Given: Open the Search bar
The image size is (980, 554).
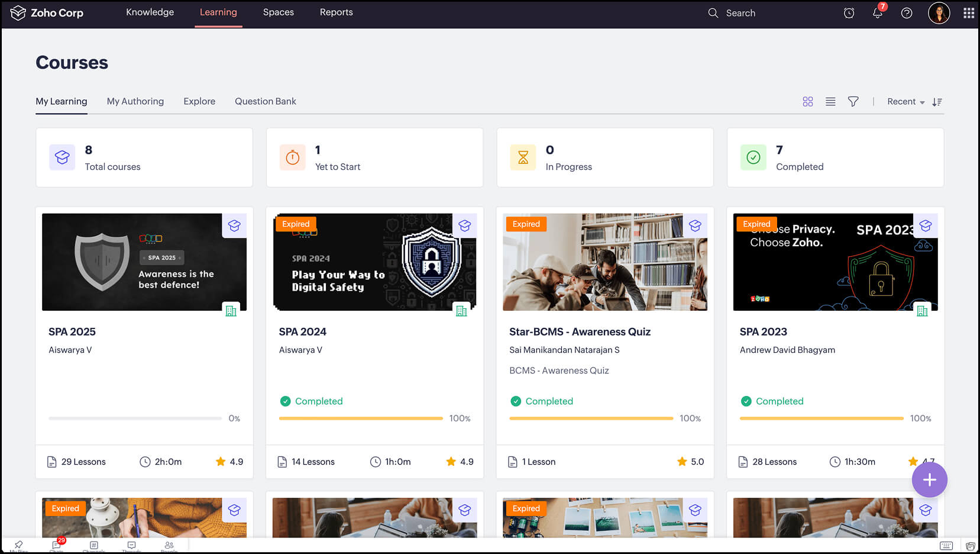Looking at the screenshot, I should [x=733, y=12].
